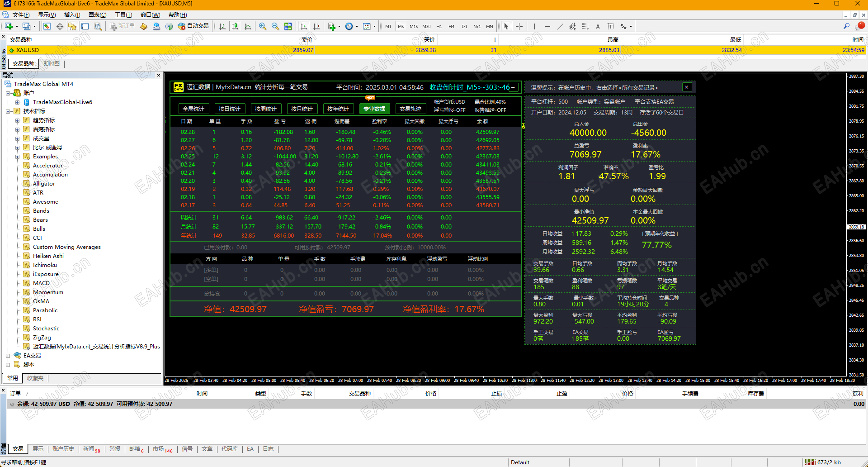The width and height of the screenshot is (868, 467).
Task: Select the Stochastic indicator in navigator
Action: point(46,329)
